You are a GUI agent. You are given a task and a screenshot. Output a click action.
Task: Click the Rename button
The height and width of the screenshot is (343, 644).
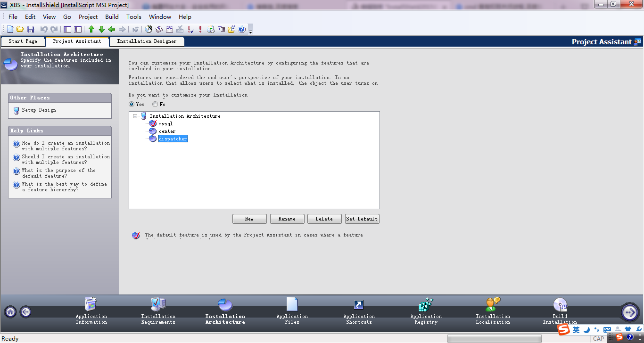pyautogui.click(x=287, y=219)
